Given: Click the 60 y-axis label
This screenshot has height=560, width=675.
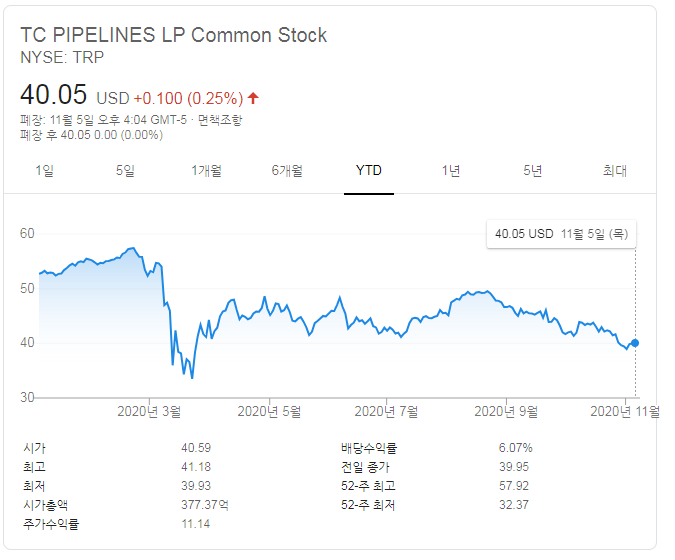Looking at the screenshot, I should pyautogui.click(x=27, y=234).
